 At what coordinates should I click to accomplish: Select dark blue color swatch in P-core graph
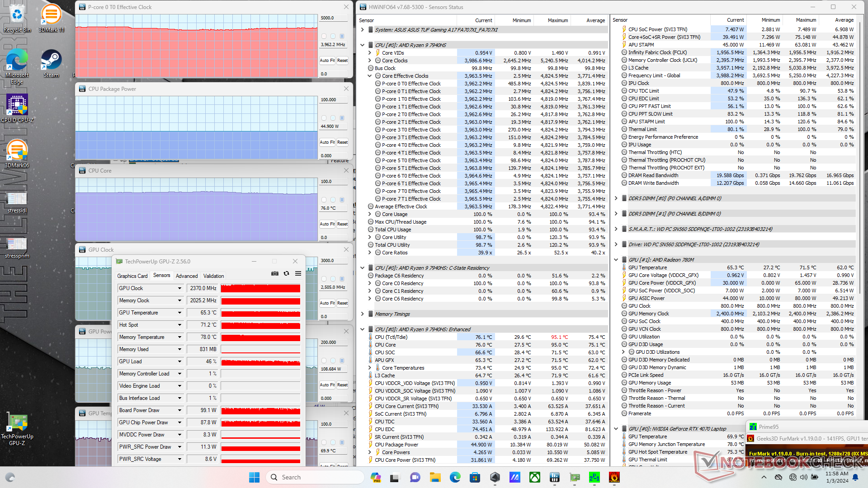tap(342, 36)
